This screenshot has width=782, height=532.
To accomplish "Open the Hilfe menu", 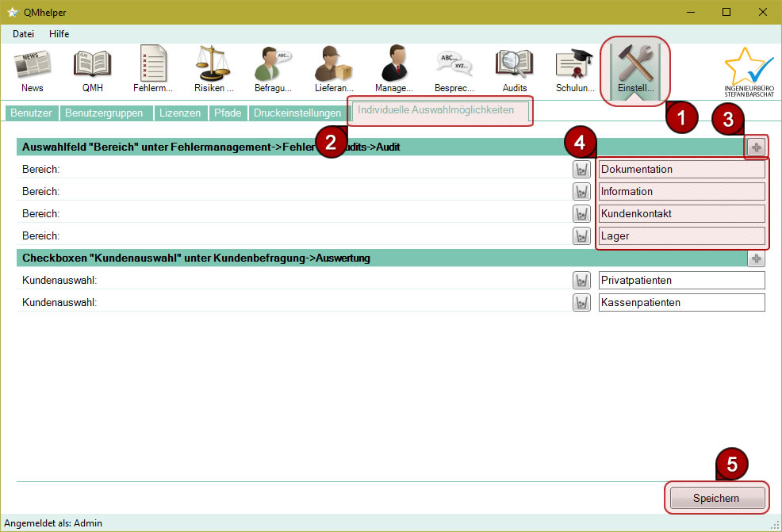I will point(59,34).
